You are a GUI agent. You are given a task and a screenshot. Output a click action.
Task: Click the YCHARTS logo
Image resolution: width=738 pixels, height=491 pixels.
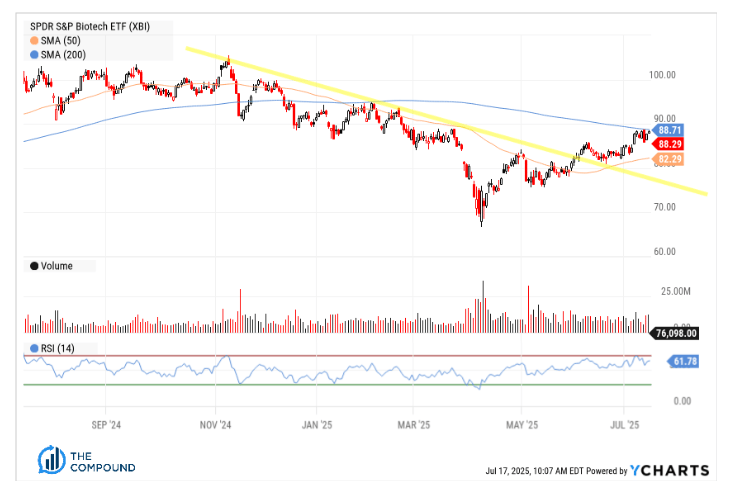tap(669, 470)
